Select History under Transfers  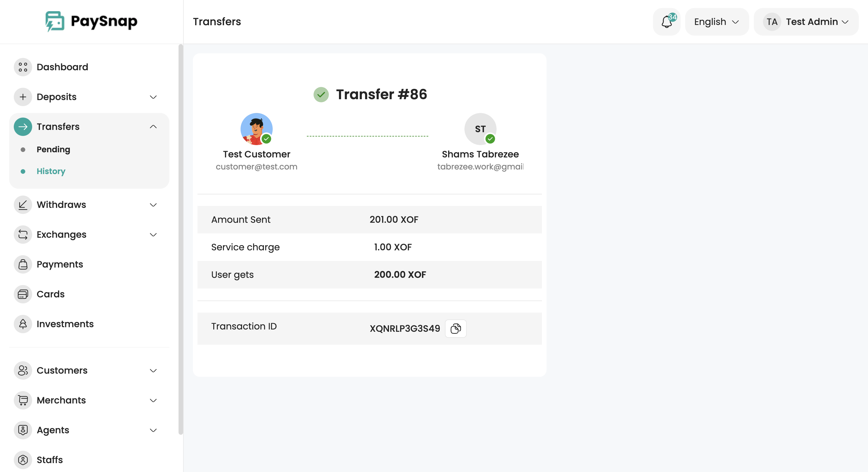51,171
